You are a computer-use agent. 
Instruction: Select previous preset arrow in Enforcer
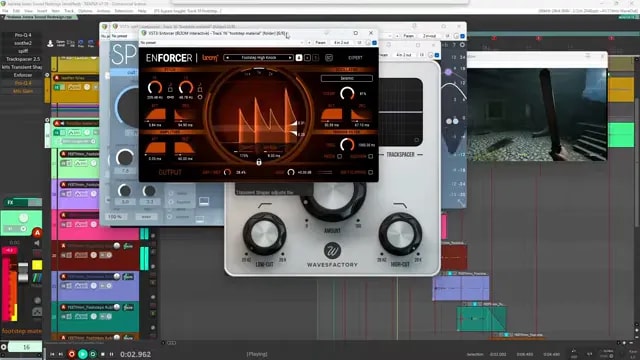pos(227,58)
